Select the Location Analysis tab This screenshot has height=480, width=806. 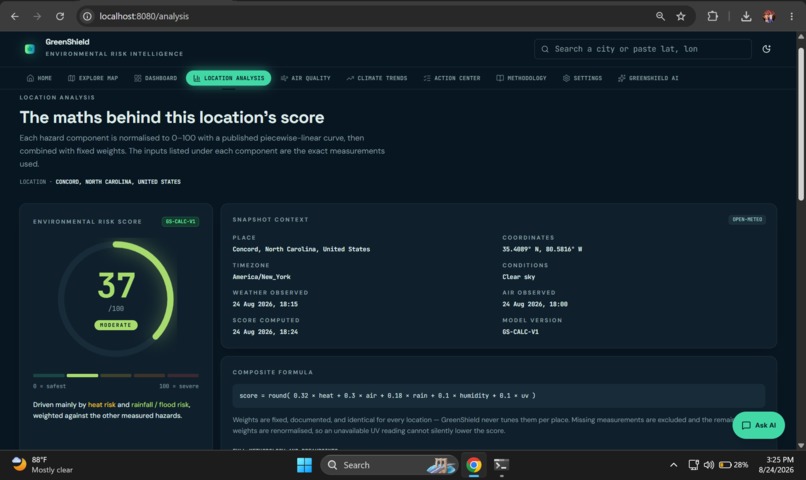pyautogui.click(x=229, y=78)
